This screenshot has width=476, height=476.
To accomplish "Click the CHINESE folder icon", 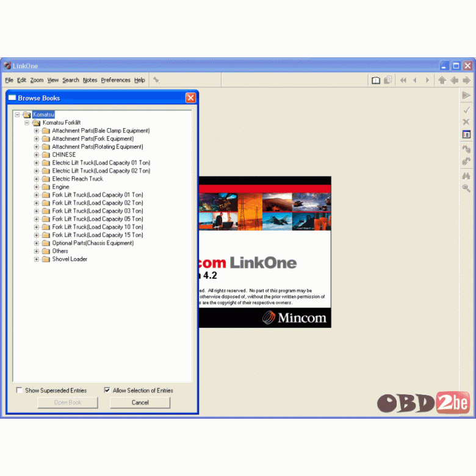I will [x=46, y=155].
